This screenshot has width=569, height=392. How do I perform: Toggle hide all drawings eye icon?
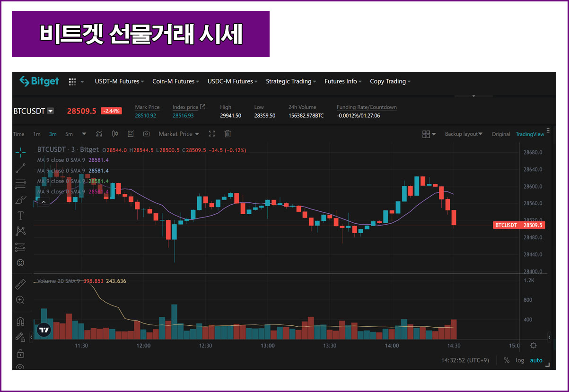click(x=20, y=367)
